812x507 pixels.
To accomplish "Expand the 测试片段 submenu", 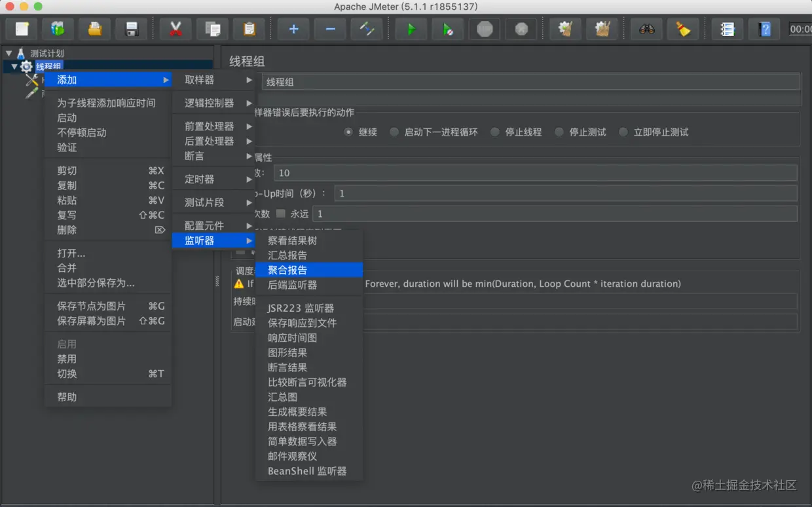I will click(x=213, y=202).
